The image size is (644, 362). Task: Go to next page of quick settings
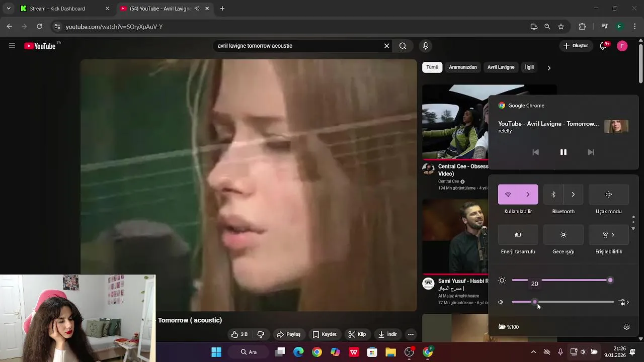pyautogui.click(x=633, y=229)
